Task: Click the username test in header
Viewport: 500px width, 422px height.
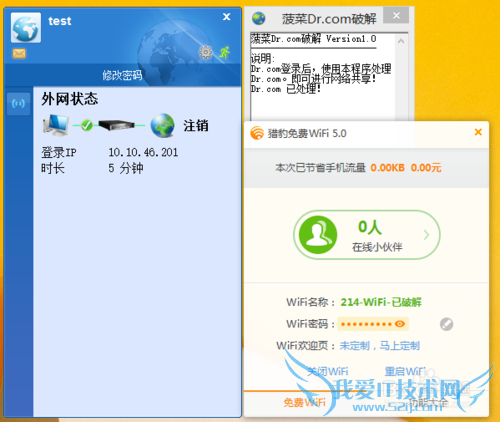Action: [60, 21]
